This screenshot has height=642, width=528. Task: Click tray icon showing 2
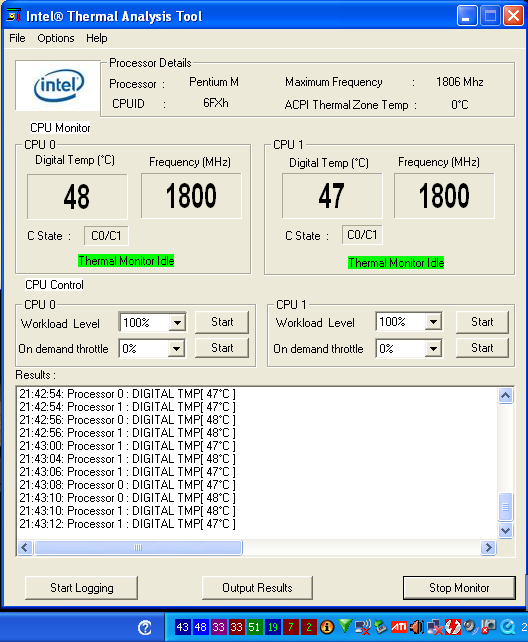coord(309,627)
